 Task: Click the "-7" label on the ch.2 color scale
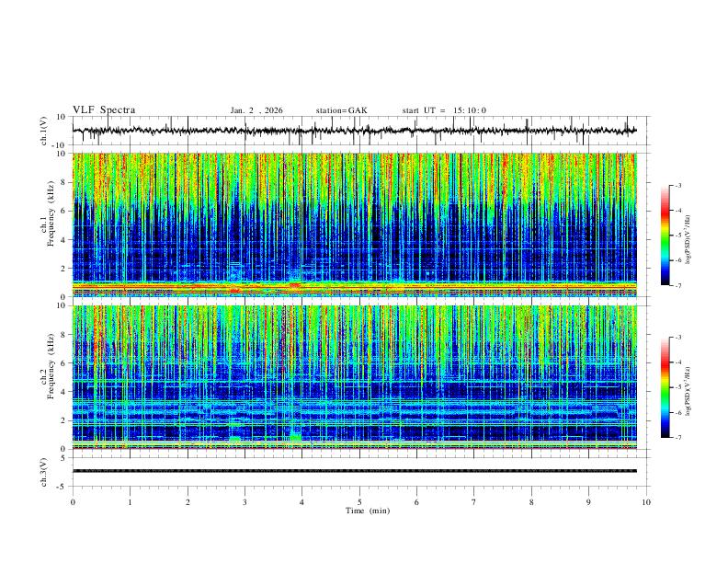(677, 437)
